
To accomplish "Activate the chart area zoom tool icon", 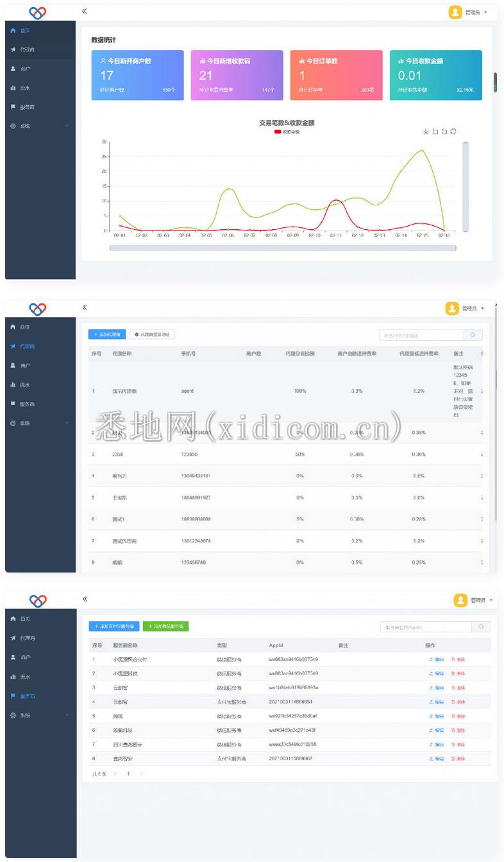I will 435,132.
